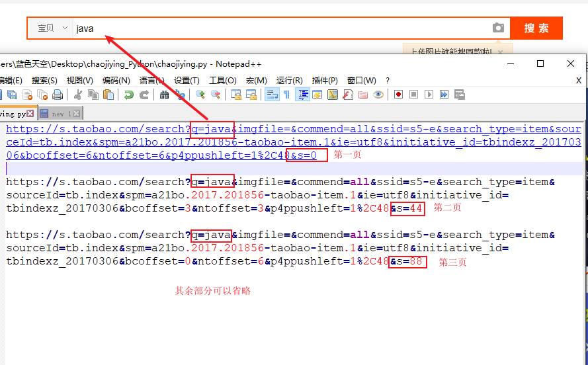The height and width of the screenshot is (365, 588).
Task: Click the empty highlighted editor line
Action: pyautogui.click(x=294, y=169)
